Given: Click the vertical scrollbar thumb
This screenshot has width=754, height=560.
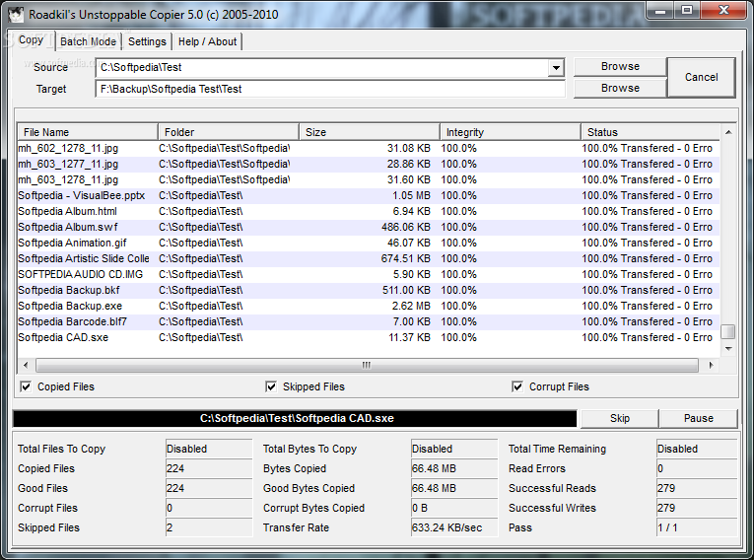Looking at the screenshot, I should [728, 331].
